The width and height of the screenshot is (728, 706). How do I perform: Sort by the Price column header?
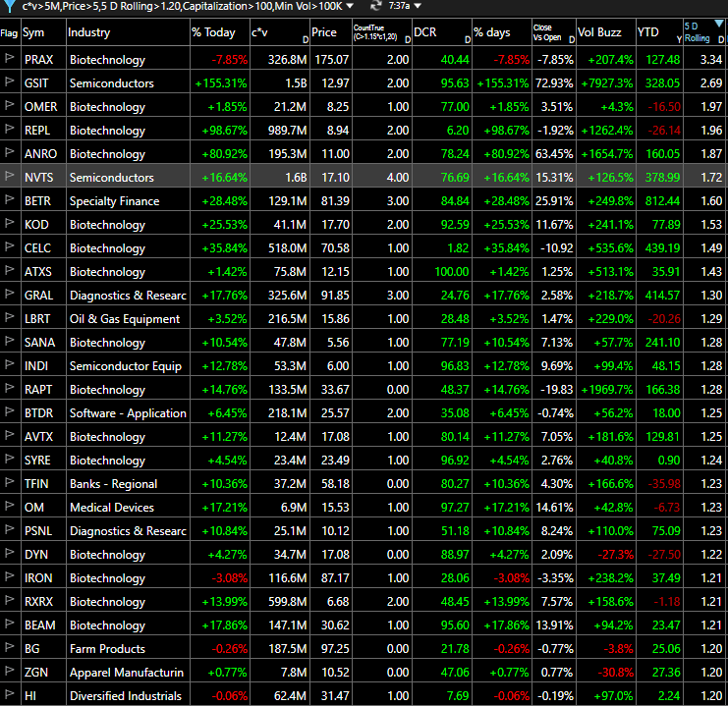coord(331,32)
